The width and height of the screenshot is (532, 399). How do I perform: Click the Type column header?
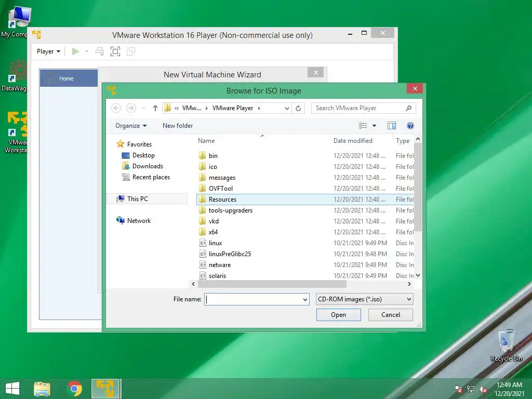[403, 141]
